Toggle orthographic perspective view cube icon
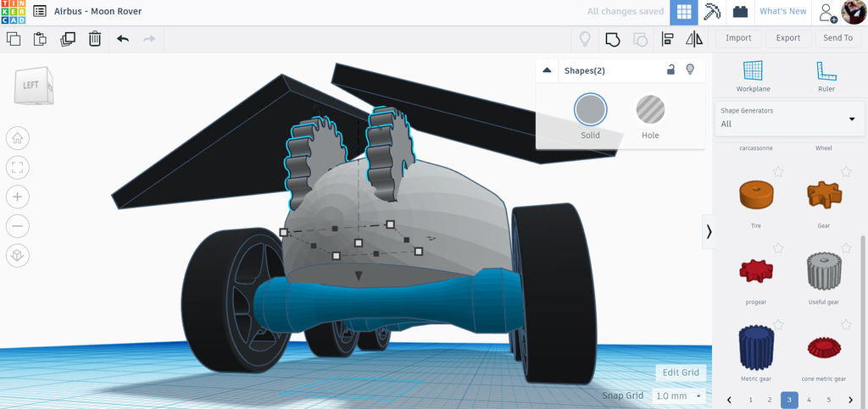868x409 pixels. (x=17, y=256)
